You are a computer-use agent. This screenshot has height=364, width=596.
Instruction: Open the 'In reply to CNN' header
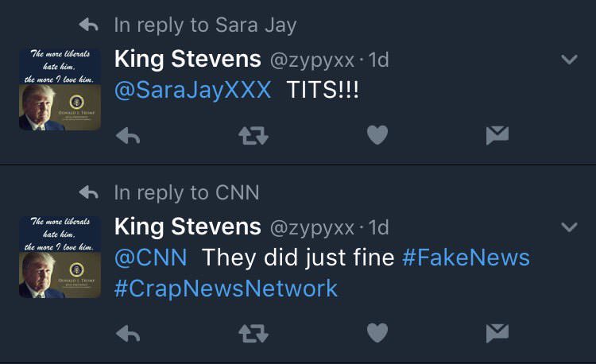[x=186, y=192]
